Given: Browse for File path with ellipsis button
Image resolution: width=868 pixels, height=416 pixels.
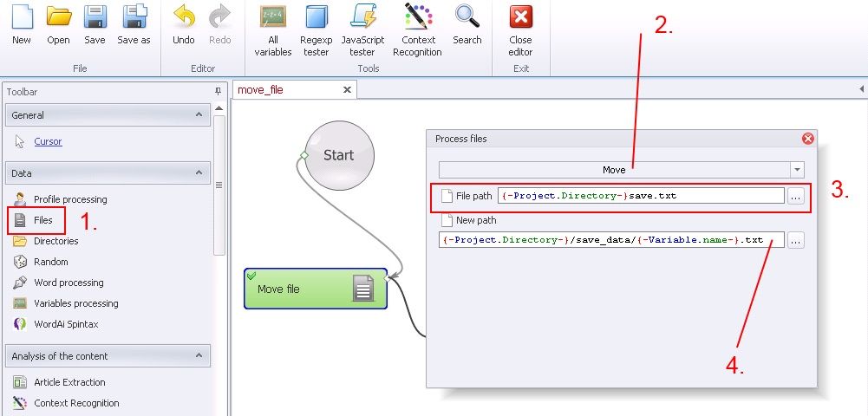Looking at the screenshot, I should tap(795, 197).
